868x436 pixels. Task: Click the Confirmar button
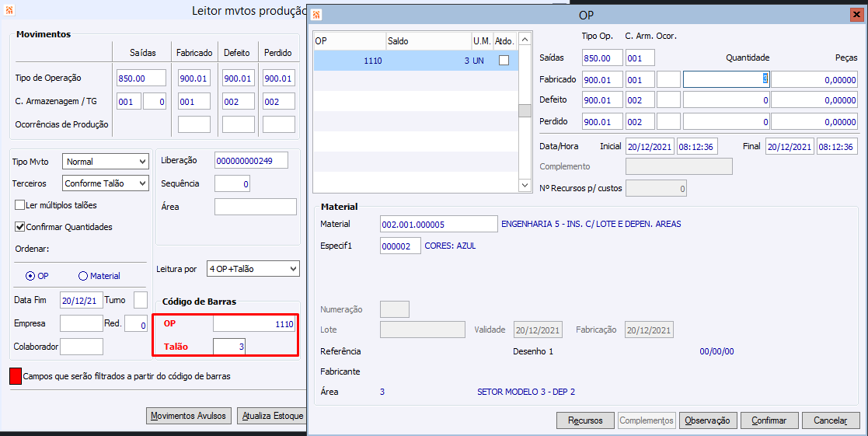tap(769, 420)
